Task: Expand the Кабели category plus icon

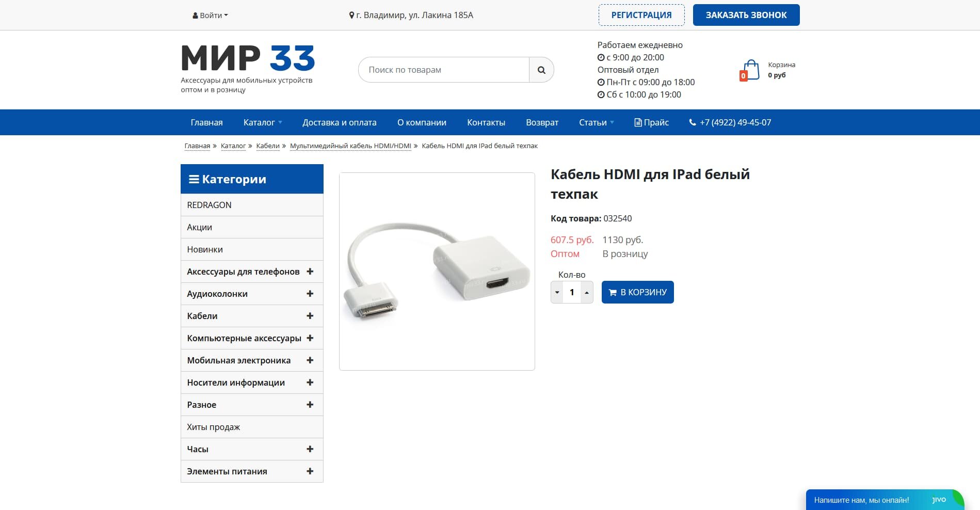Action: tap(310, 316)
